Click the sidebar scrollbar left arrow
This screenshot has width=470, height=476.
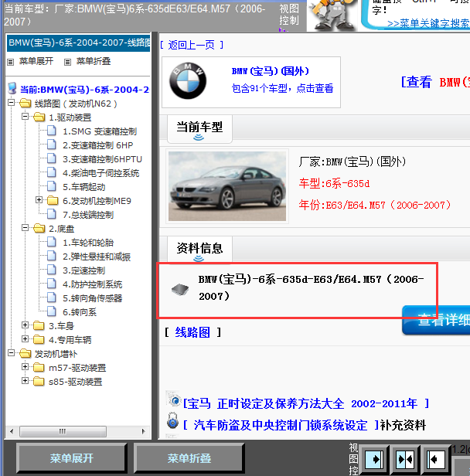coord(12,431)
